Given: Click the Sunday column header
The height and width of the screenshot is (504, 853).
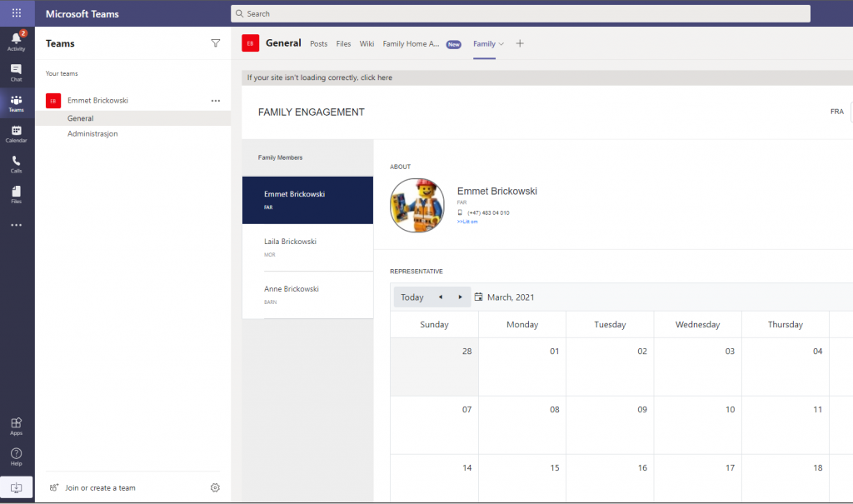Looking at the screenshot, I should (434, 324).
